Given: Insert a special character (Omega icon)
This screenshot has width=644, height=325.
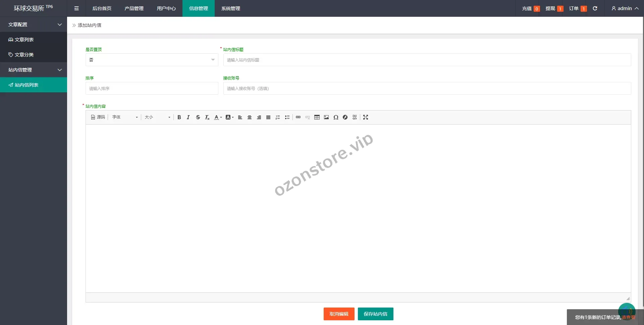Looking at the screenshot, I should click(x=336, y=117).
